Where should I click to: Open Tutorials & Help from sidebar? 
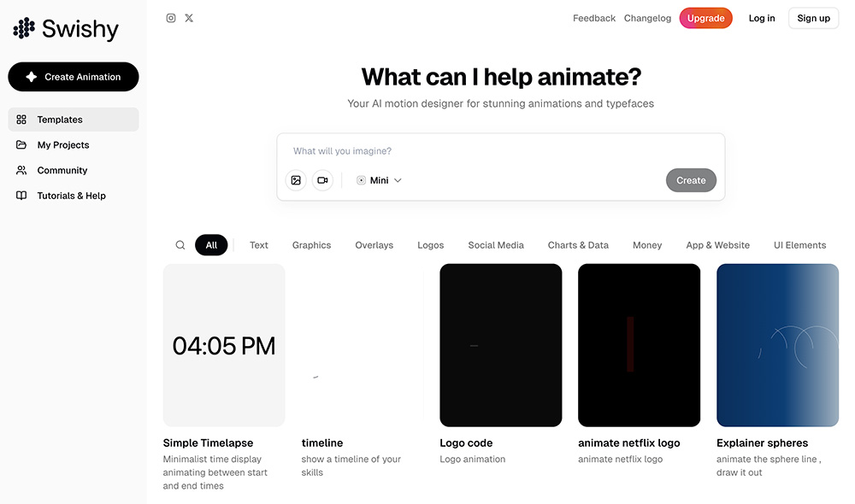pos(71,196)
